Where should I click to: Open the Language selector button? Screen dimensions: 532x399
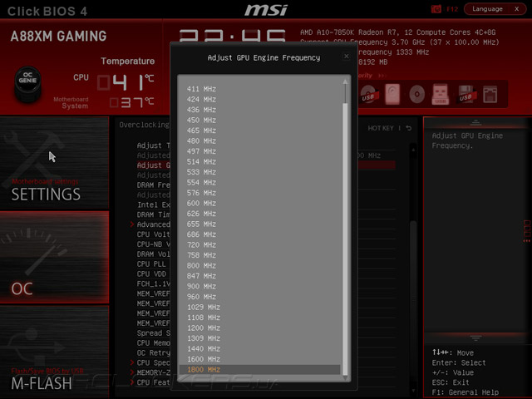[487, 9]
